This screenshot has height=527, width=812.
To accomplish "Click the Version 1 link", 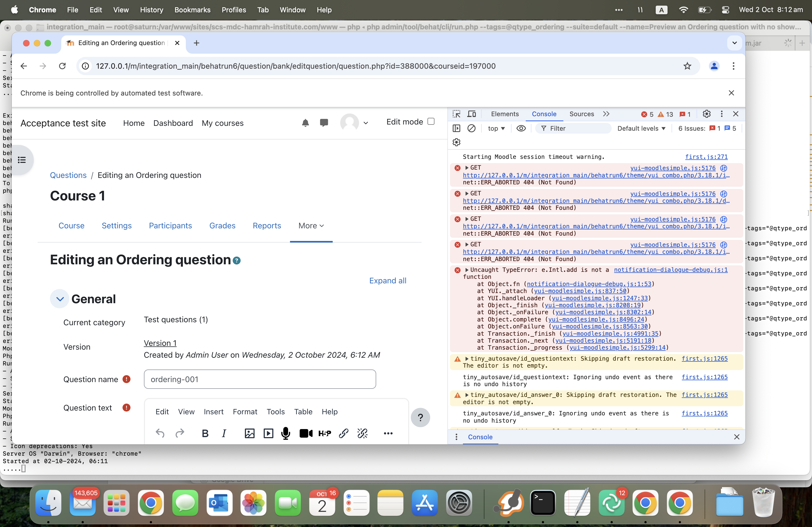I will (x=160, y=343).
